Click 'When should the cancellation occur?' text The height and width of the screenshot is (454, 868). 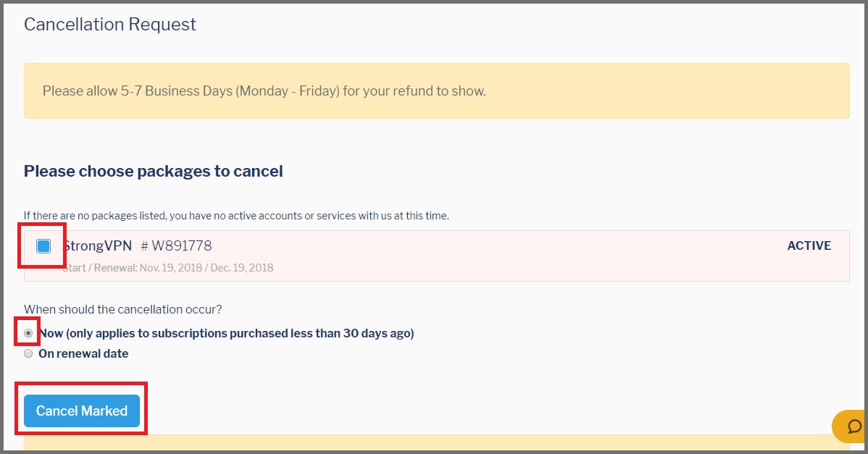(123, 310)
